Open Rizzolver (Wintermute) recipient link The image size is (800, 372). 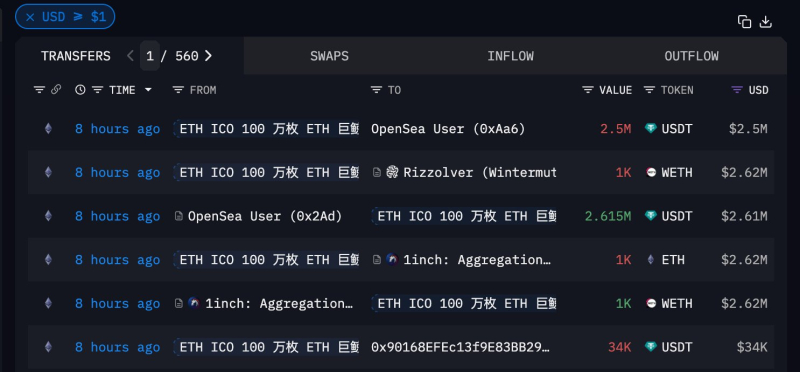[480, 173]
